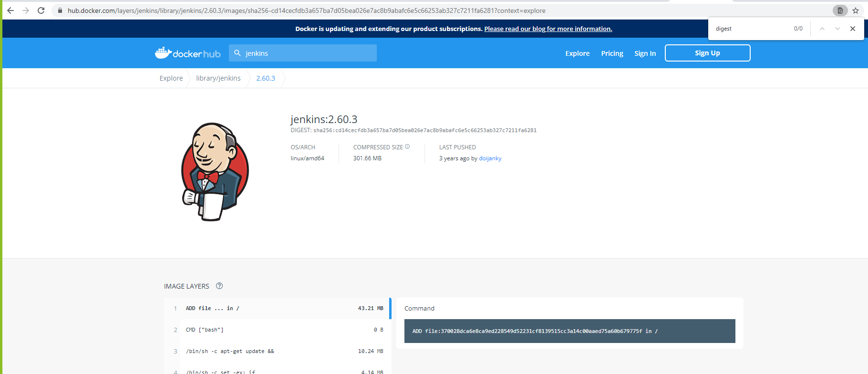Focus the Docker Hub search field 'jenkins'
This screenshot has width=868, height=374.
click(303, 53)
